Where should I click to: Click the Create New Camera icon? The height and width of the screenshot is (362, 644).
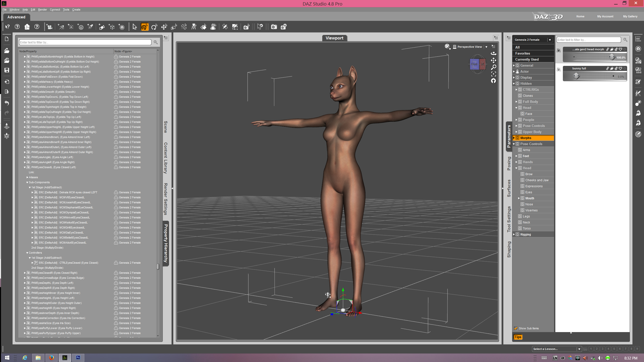click(x=49, y=27)
